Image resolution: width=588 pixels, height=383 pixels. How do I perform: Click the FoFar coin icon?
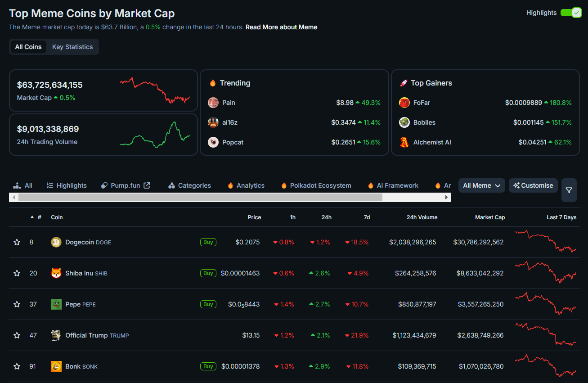coord(404,103)
